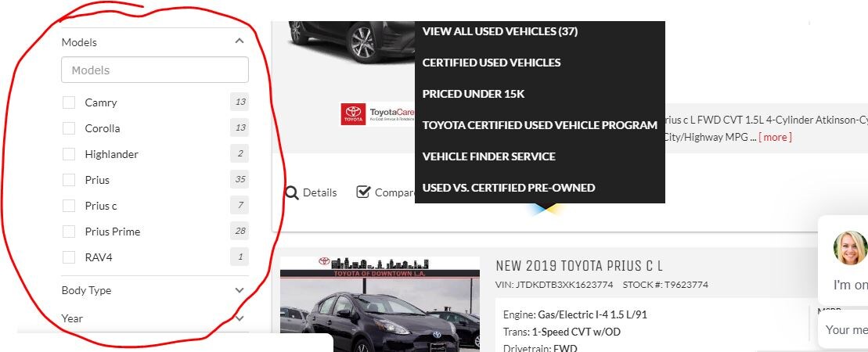Toggle the Highlander filter checkbox
This screenshot has width=868, height=352.
tap(69, 154)
